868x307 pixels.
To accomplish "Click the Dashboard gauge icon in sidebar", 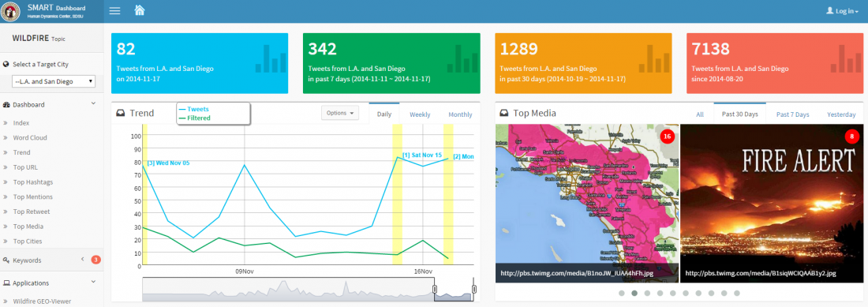I will tap(6, 104).
